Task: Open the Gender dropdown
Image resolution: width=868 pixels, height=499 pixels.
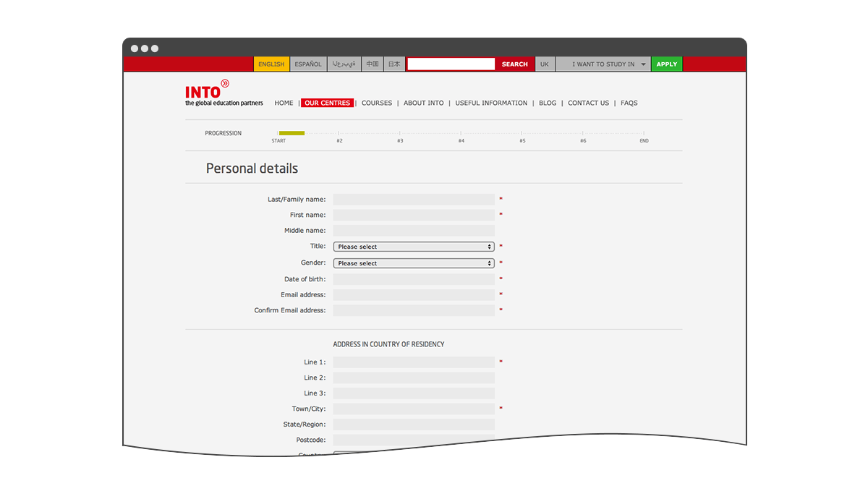Action: click(x=414, y=263)
